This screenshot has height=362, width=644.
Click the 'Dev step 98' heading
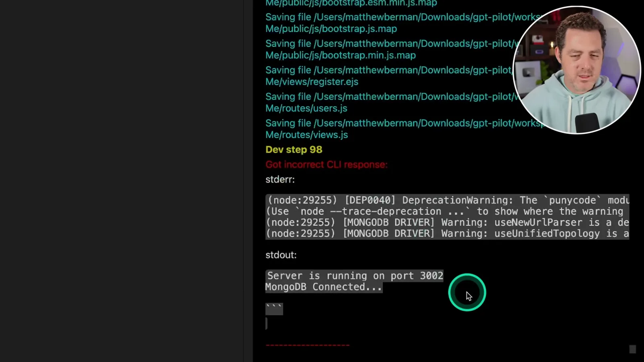294,150
